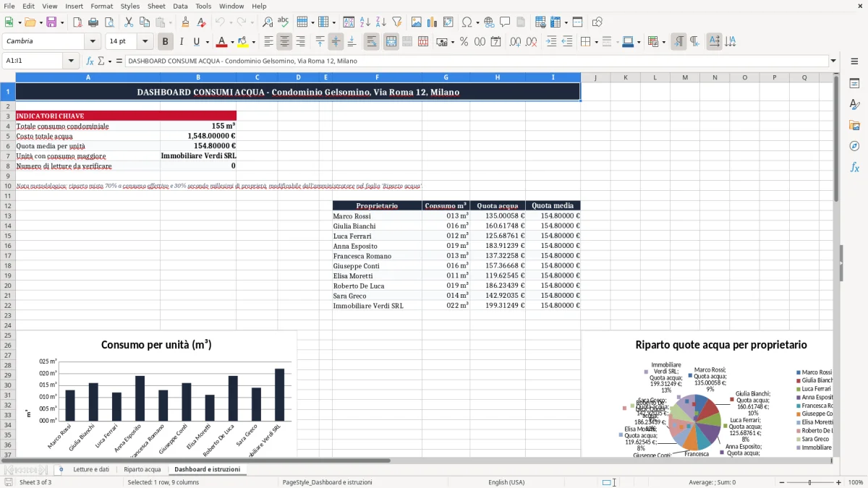Image resolution: width=868 pixels, height=488 pixels.
Task: Open the Data menu
Action: [181, 6]
